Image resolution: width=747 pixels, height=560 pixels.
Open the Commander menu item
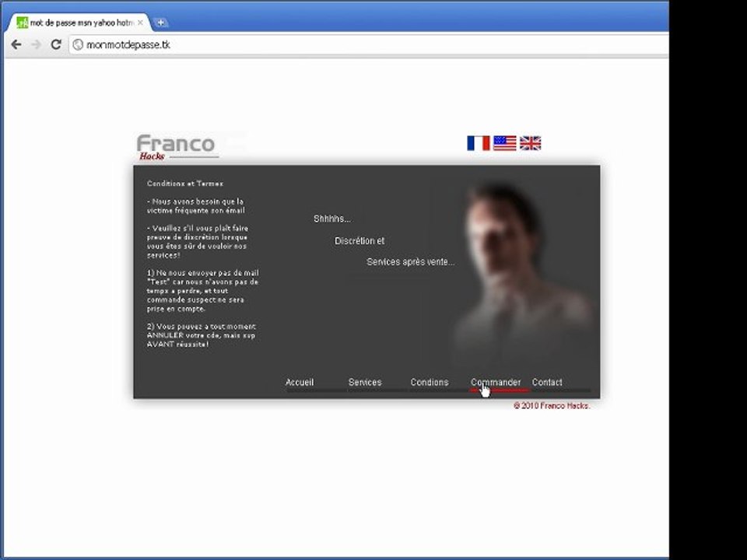point(496,382)
